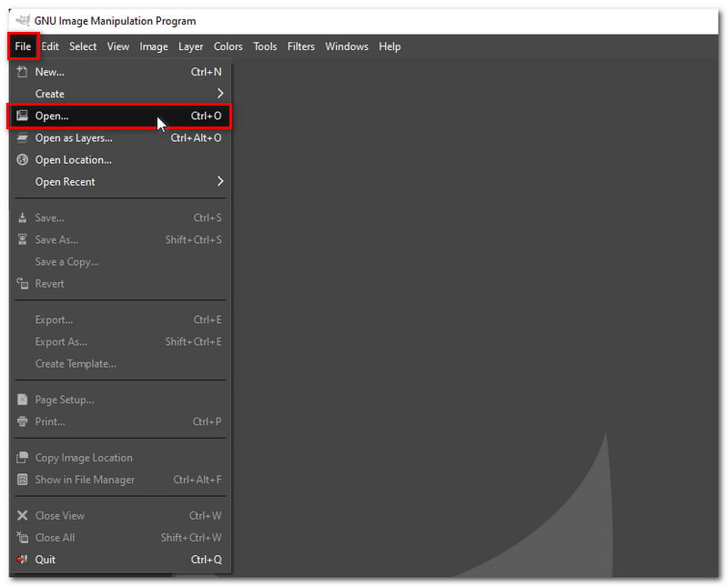Click the Close View X icon

tap(22, 515)
